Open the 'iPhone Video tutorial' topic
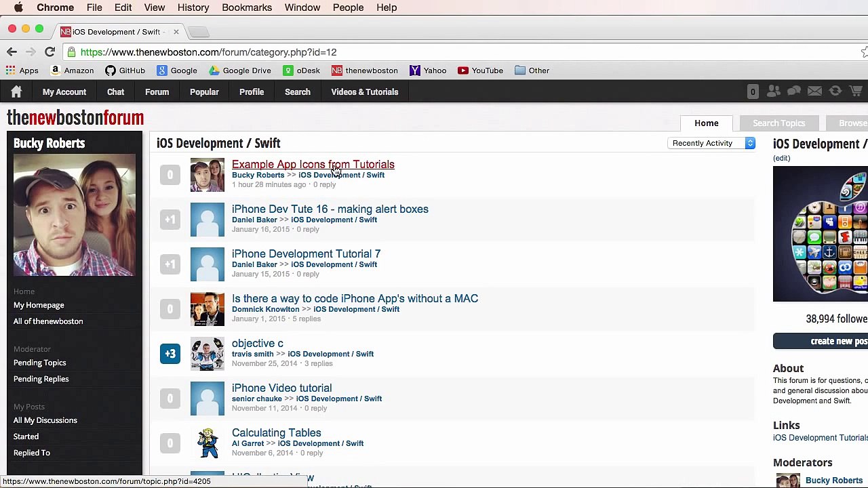868x488 pixels. pos(282,388)
